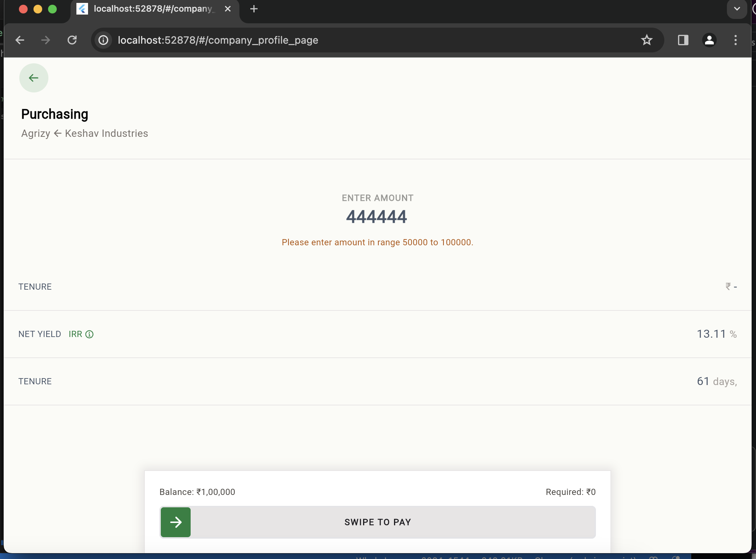Click SWIPE TO PAY label

(x=378, y=522)
